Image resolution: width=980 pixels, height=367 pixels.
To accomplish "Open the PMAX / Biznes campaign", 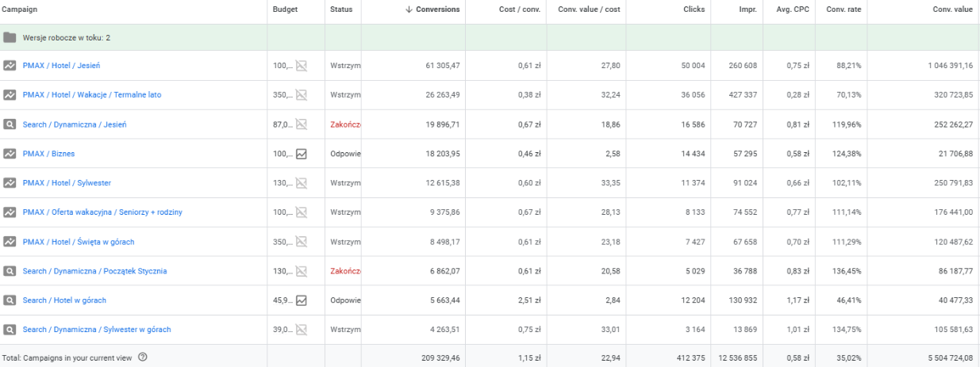I will pyautogui.click(x=48, y=154).
